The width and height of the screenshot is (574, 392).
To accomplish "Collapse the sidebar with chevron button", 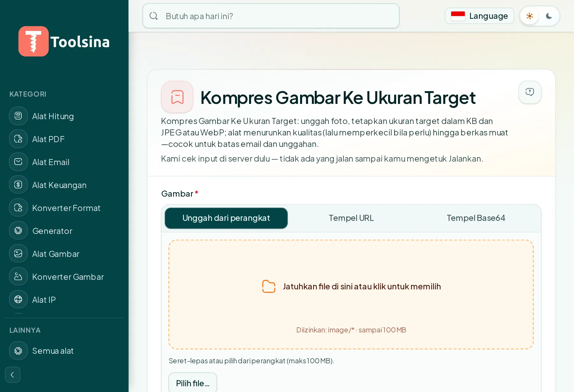I will coord(13,375).
